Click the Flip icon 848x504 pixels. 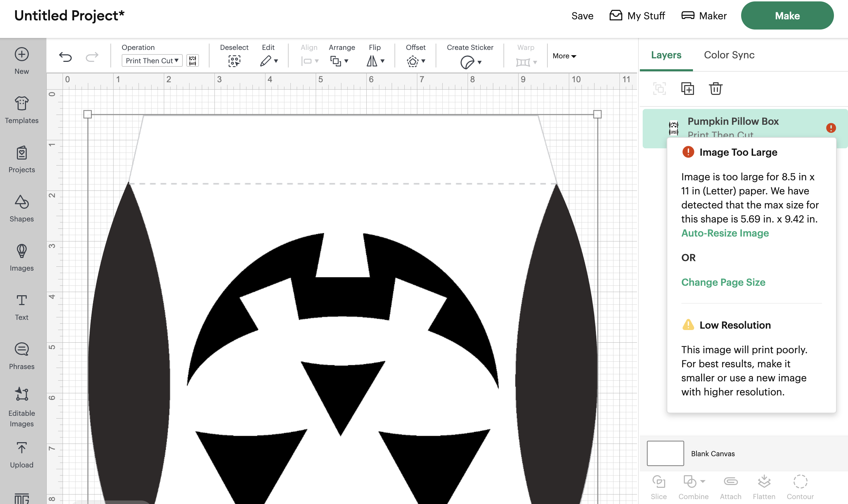[372, 61]
